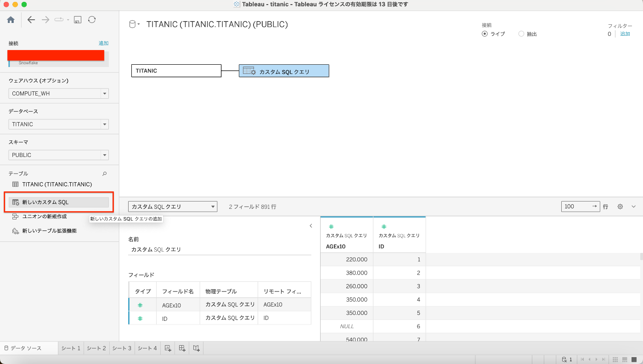Switch to the シート 4 tab
Viewport: 643px width, 364px height.
[x=148, y=348]
